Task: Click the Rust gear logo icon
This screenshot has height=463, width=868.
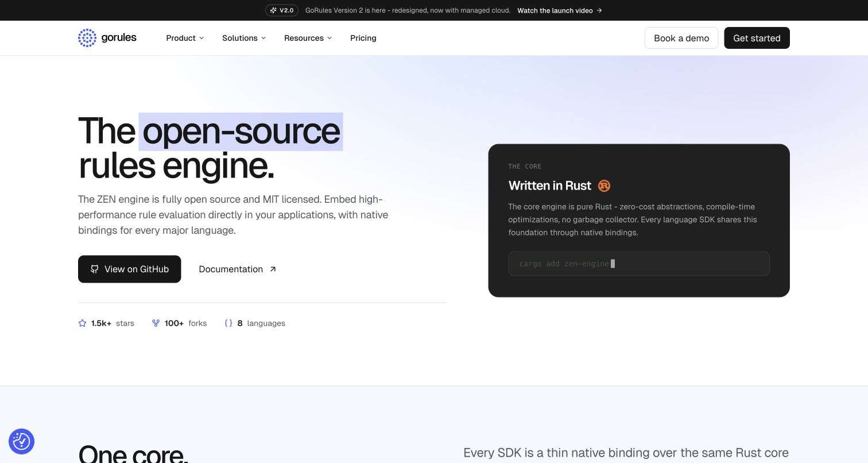Action: click(x=604, y=186)
